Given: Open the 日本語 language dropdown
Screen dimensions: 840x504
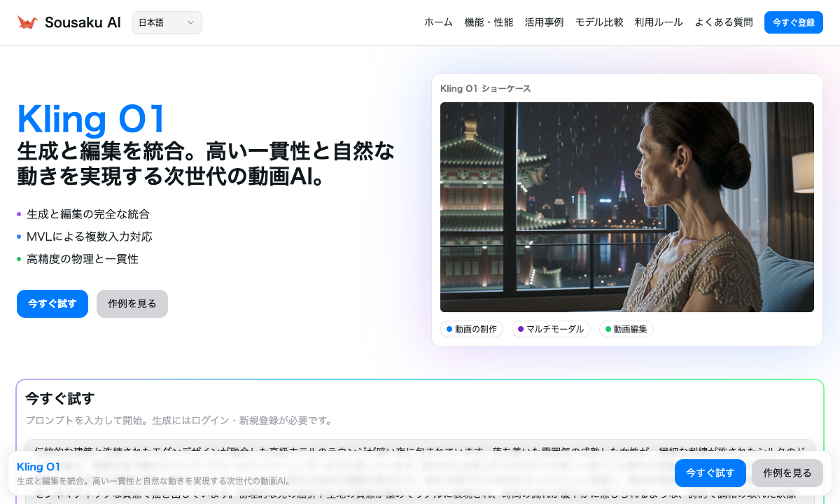Looking at the screenshot, I should tap(167, 22).
